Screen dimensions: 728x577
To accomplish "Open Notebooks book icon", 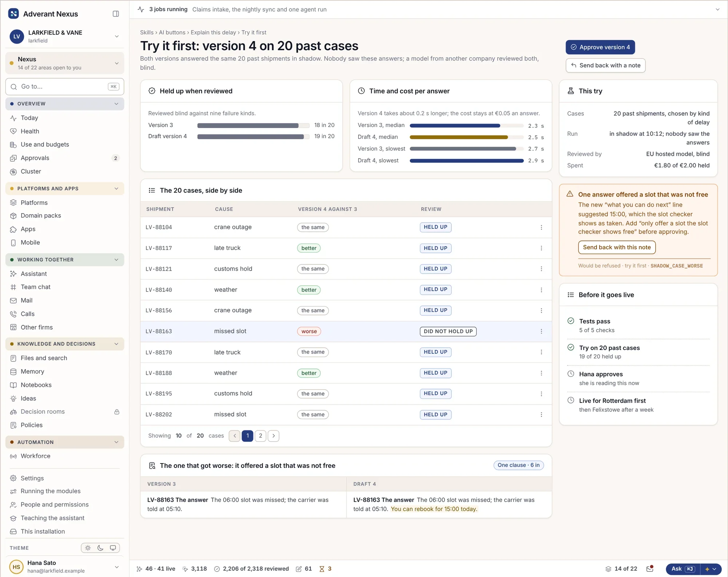I will (13, 385).
